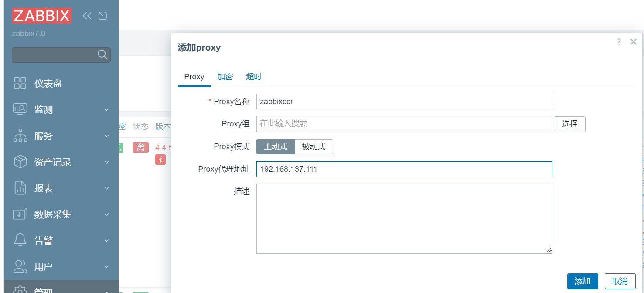This screenshot has width=644, height=293.
Task: Click the 告警 bell icon
Action: [20, 240]
